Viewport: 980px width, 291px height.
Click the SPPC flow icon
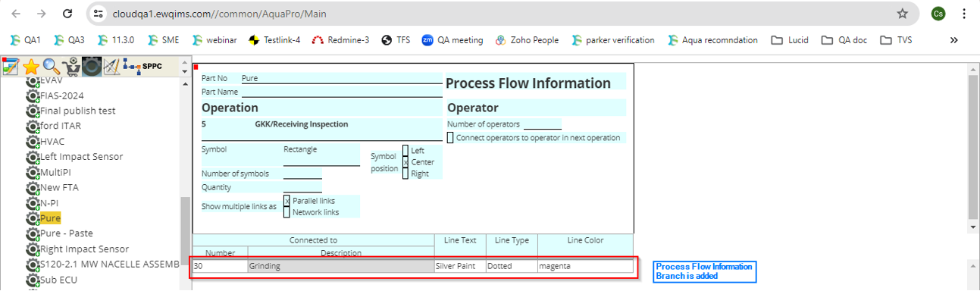[142, 66]
